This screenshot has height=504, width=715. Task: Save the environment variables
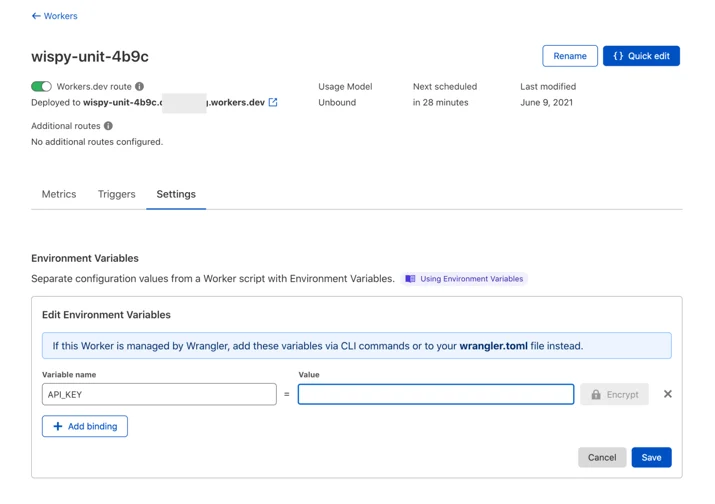click(651, 457)
